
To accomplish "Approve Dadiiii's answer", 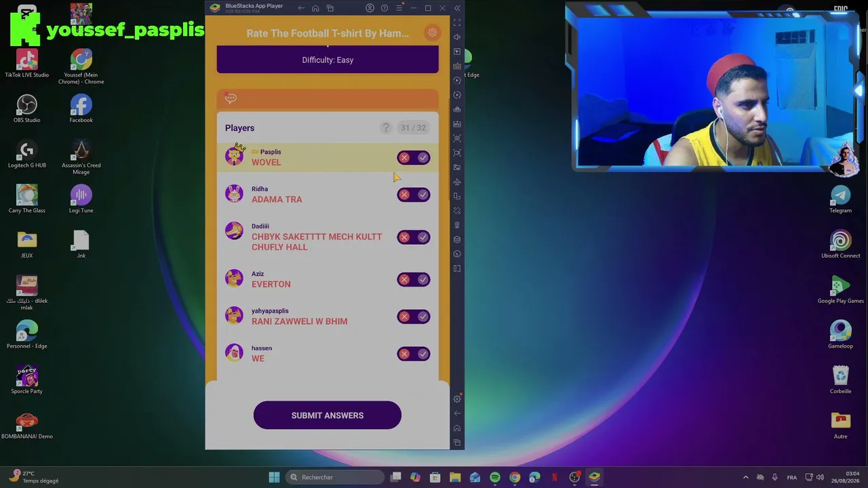I will [x=423, y=237].
